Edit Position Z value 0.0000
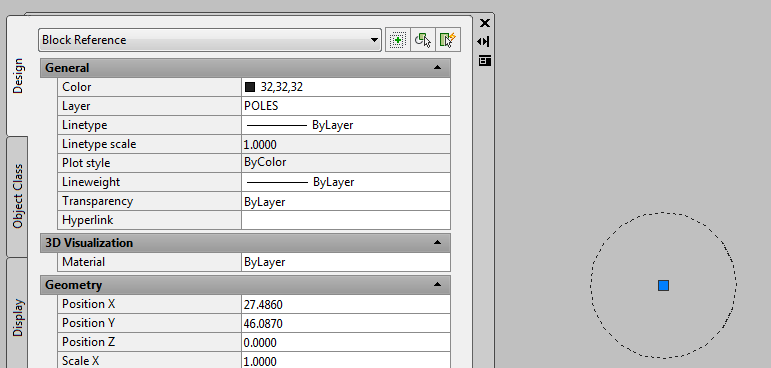The height and width of the screenshot is (368, 771). coord(346,342)
